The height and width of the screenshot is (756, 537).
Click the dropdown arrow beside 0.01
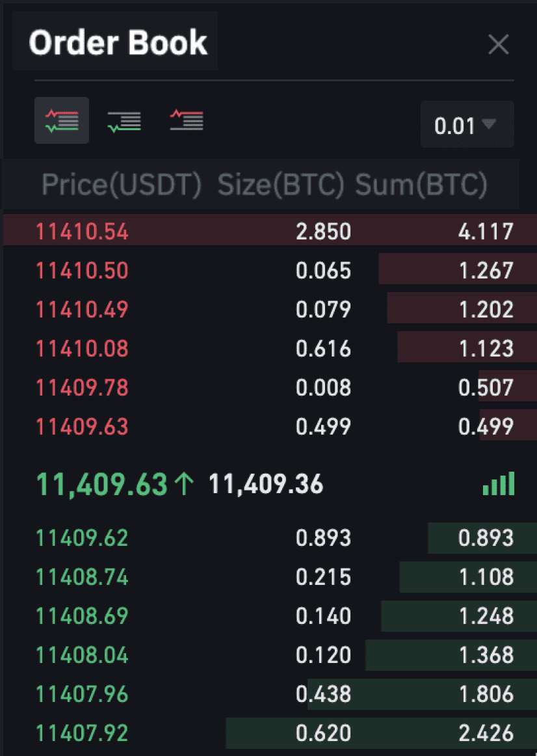click(489, 124)
